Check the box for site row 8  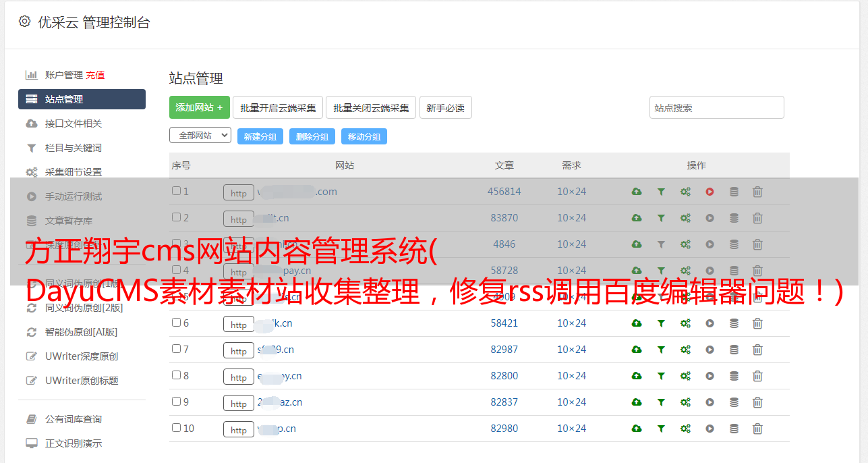pos(176,375)
